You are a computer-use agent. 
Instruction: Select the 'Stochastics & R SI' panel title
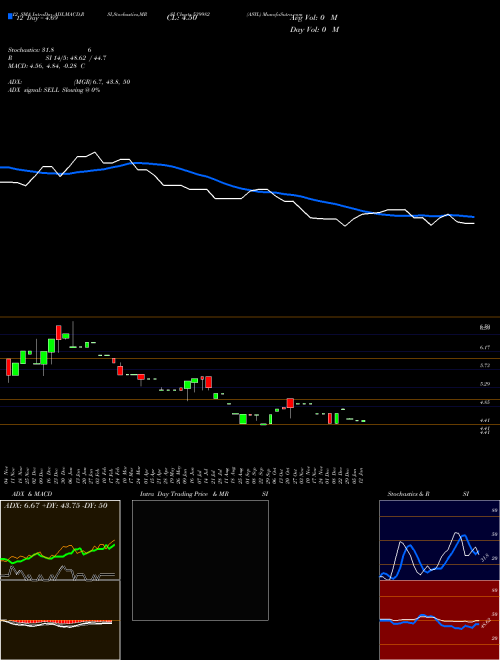[428, 494]
